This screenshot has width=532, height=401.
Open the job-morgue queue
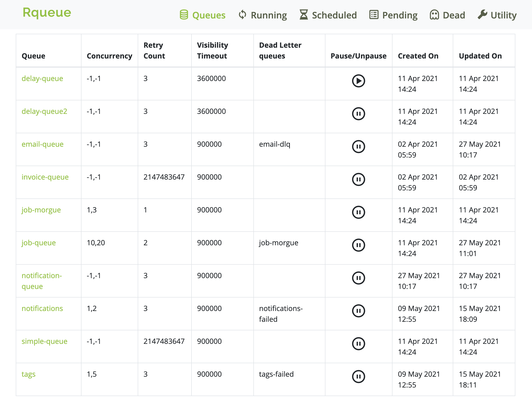41,210
